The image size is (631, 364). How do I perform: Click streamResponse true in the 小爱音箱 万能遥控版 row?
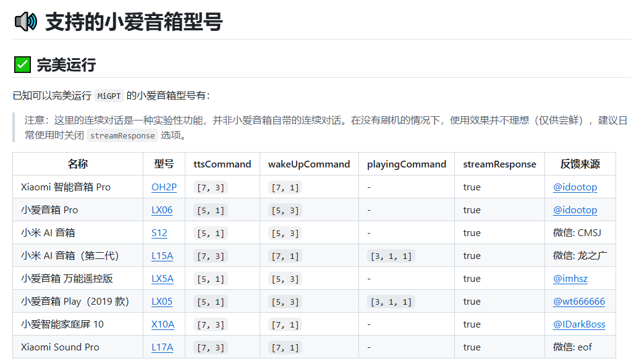pyautogui.click(x=472, y=279)
